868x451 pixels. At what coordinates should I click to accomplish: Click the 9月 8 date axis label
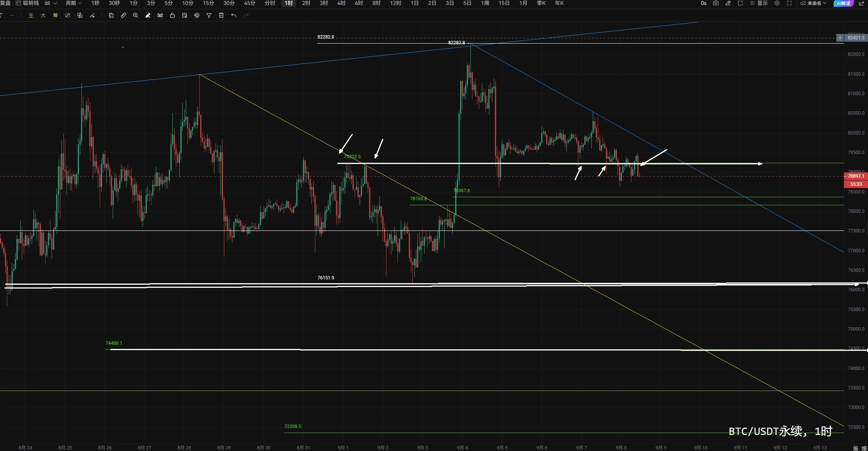[x=621, y=448]
